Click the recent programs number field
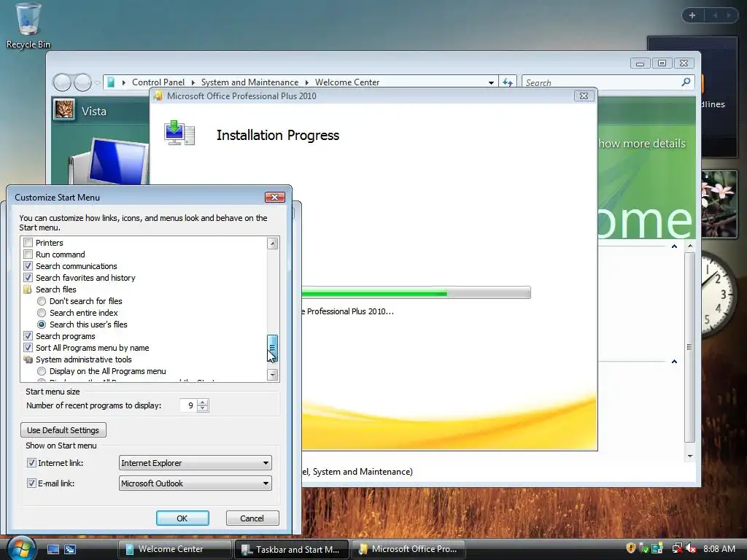This screenshot has height=560, width=747. pos(189,405)
